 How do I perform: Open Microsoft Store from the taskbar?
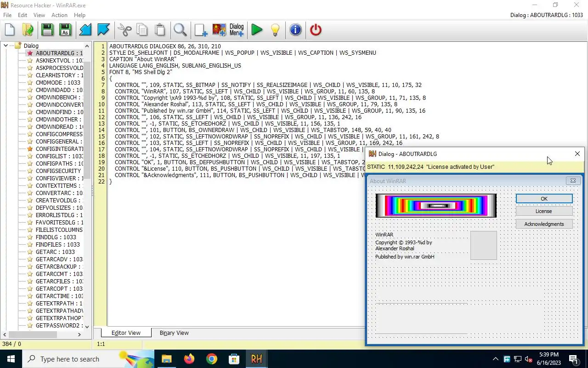click(234, 359)
